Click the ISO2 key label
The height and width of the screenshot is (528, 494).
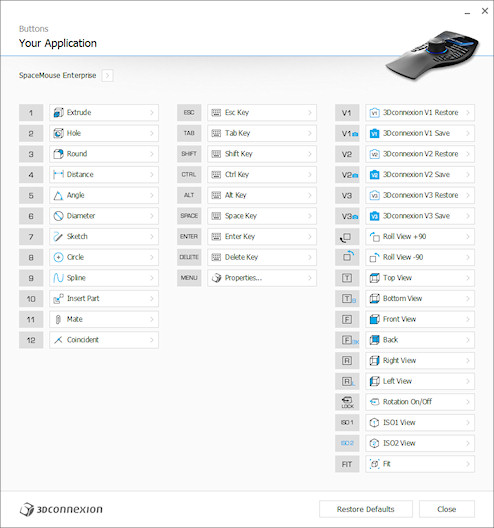click(x=347, y=443)
